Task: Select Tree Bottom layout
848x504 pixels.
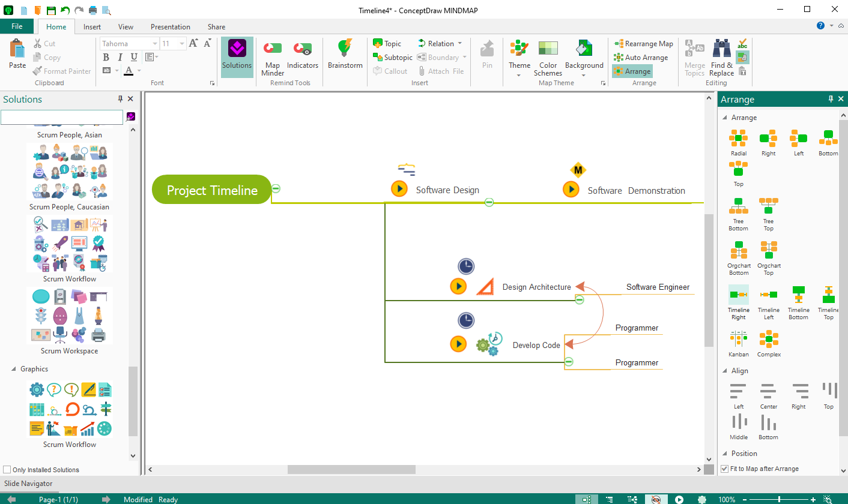Action: point(738,214)
